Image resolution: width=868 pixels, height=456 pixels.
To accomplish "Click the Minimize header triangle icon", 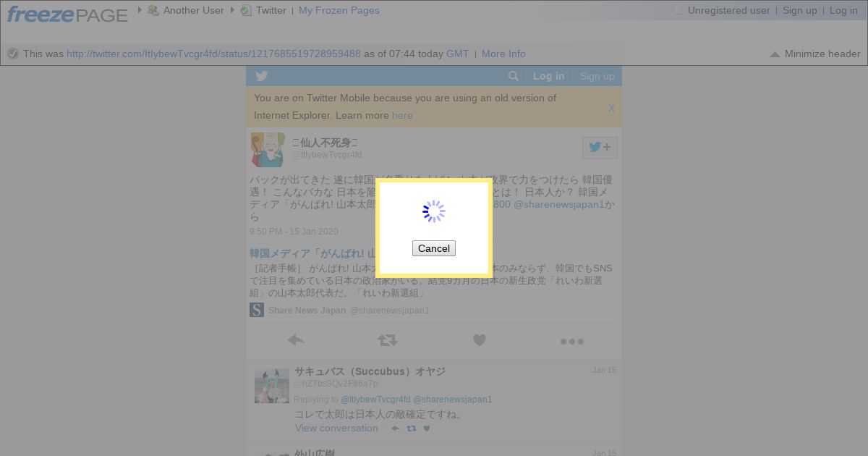I will (775, 54).
